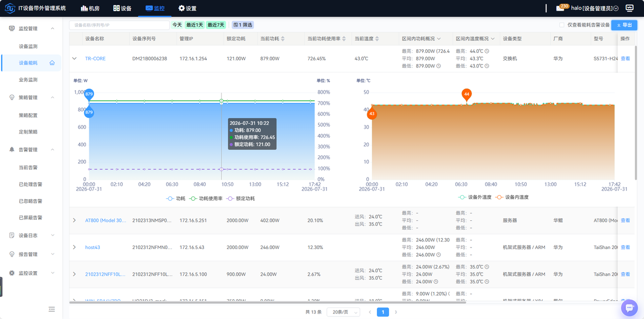Viewport: 644px width, 319px height.
Task: Sort by 当前温度 column arrows
Action: tap(377, 39)
